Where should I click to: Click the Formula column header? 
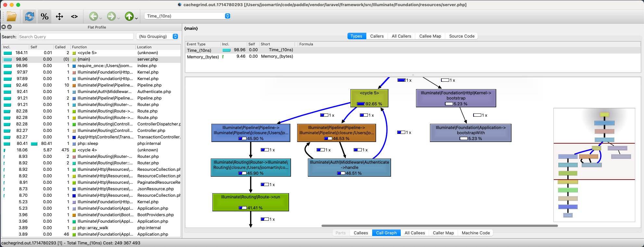point(469,44)
